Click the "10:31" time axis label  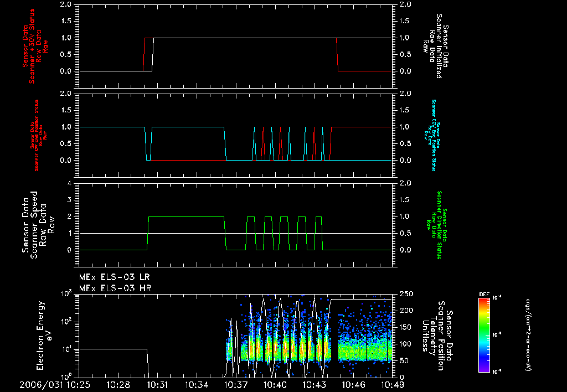(157, 385)
